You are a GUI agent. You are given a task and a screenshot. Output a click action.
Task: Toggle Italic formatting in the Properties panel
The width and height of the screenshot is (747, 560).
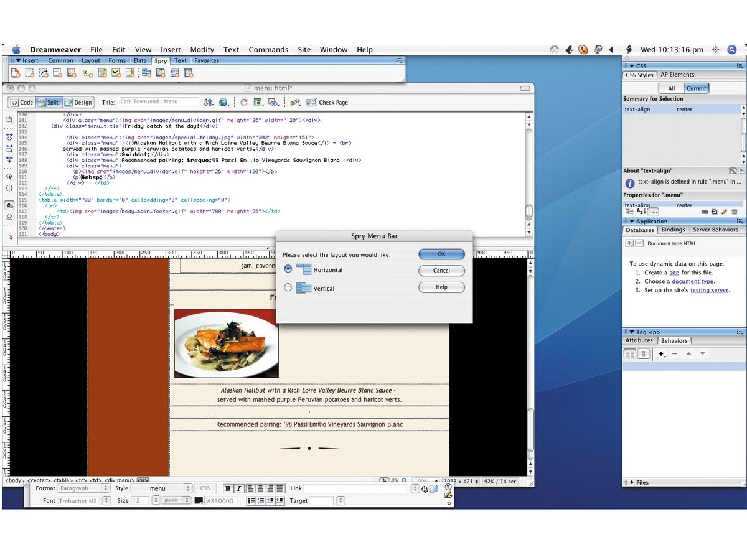[238, 488]
